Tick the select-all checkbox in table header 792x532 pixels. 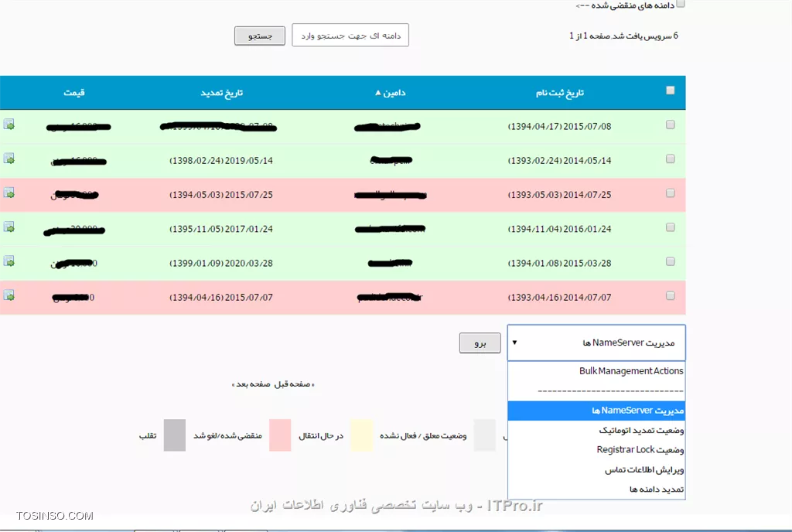671,90
